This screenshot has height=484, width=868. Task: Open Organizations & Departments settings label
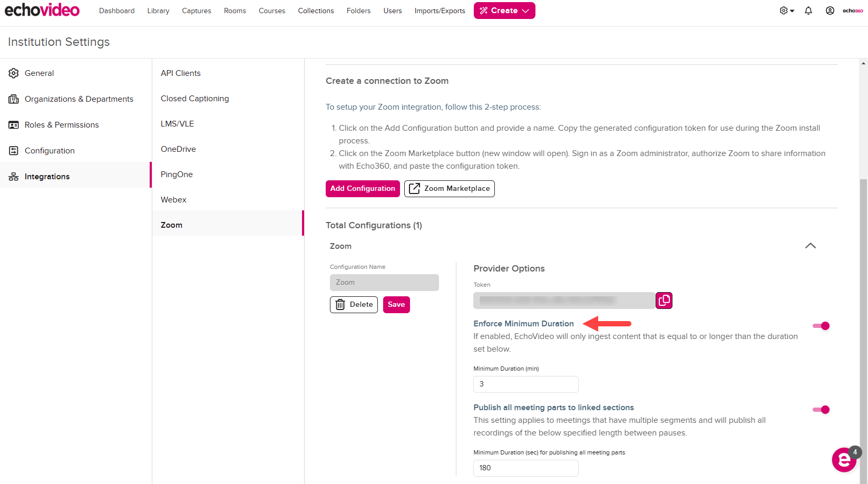(x=79, y=99)
